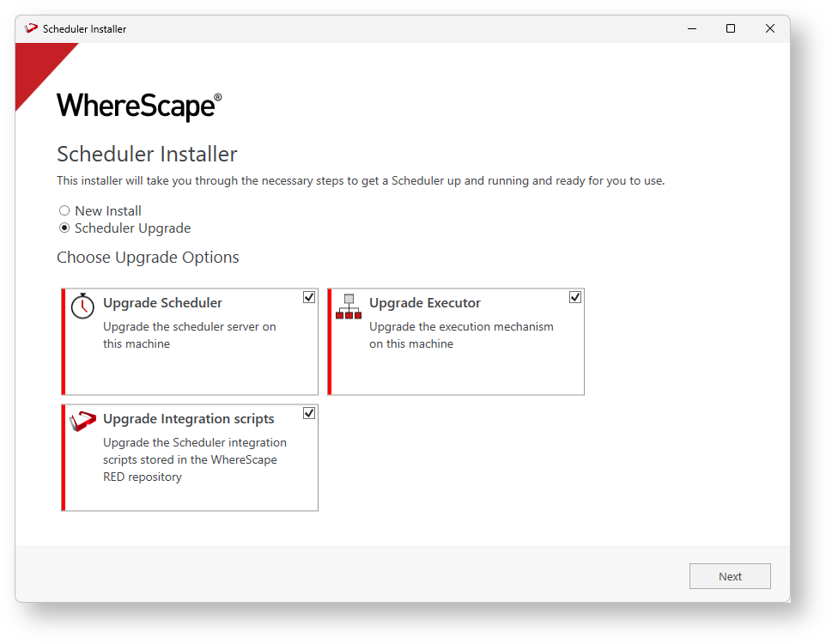Screen dimensions: 832x644
Task: Maximize the Scheduler Installer window
Action: click(731, 28)
